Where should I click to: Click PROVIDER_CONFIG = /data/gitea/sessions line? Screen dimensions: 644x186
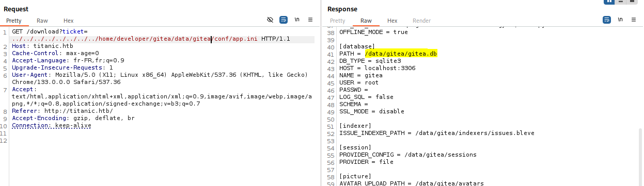(x=408, y=155)
